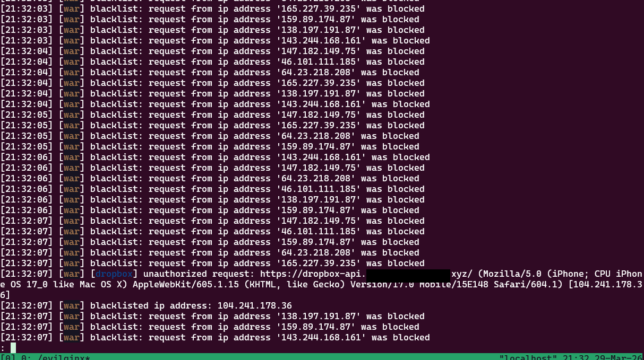The height and width of the screenshot is (360, 644).
Task: Click the cursor at the colon prompt
Action: pyautogui.click(x=13, y=348)
